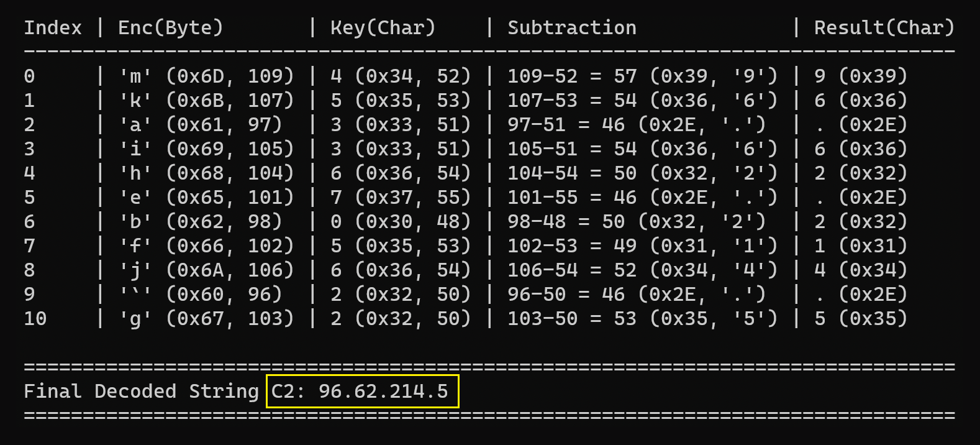Screen dimensions: 980x445
Task: Click the subtraction 109-52 = 57 cell
Action: pyautogui.click(x=642, y=76)
